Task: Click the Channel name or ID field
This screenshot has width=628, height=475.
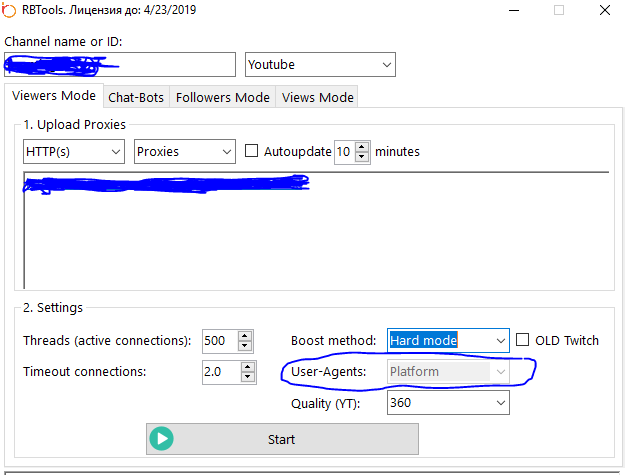Action: click(120, 65)
